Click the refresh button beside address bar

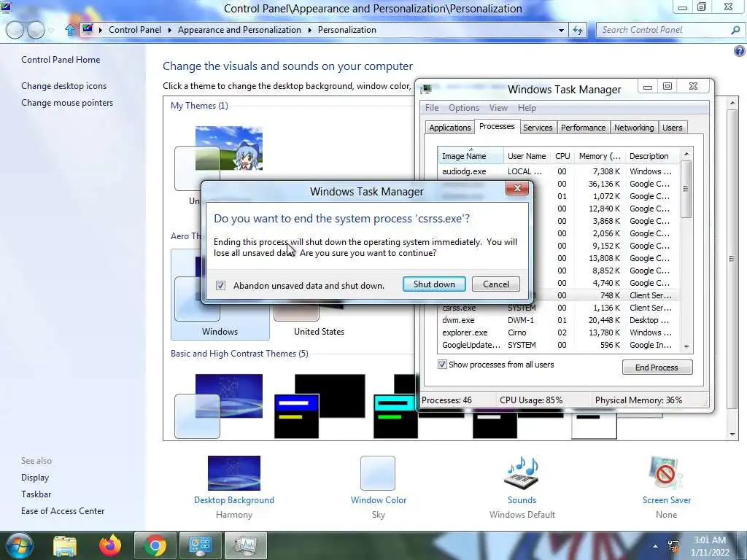[x=578, y=30]
